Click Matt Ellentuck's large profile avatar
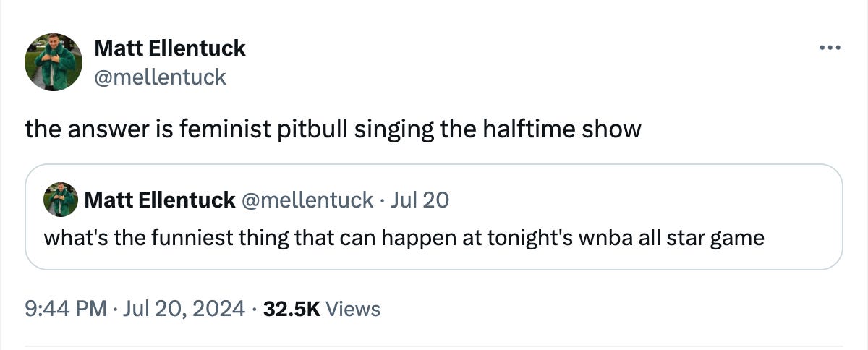Screen dimensions: 868x350 point(54,61)
